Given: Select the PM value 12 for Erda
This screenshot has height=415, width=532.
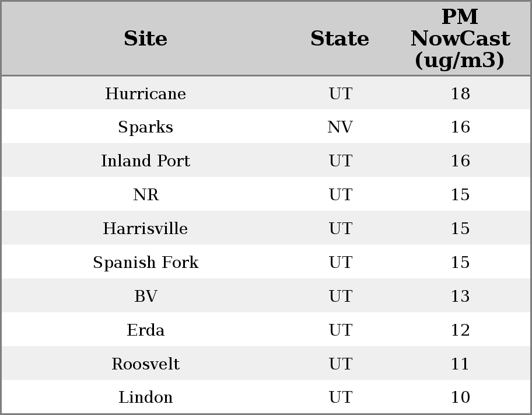Looking at the screenshot, I should 460,330.
